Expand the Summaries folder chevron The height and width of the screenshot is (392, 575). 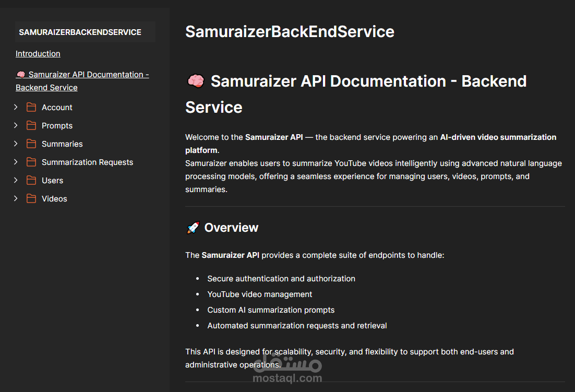point(16,144)
